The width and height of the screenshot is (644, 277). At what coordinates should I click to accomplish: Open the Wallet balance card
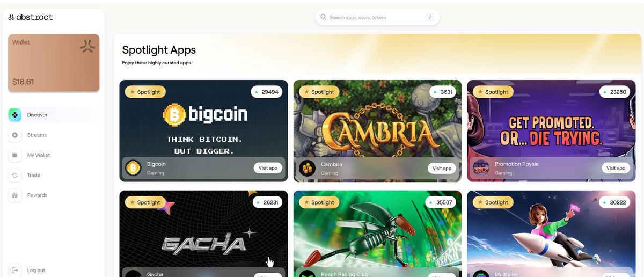pyautogui.click(x=54, y=63)
